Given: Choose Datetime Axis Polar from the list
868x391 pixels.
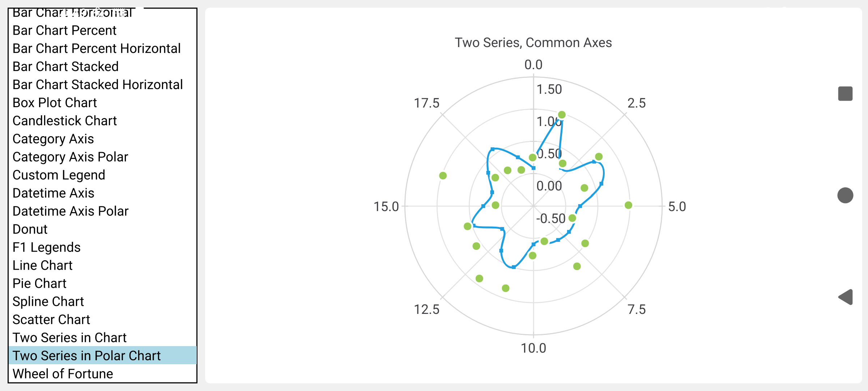Looking at the screenshot, I should point(71,211).
